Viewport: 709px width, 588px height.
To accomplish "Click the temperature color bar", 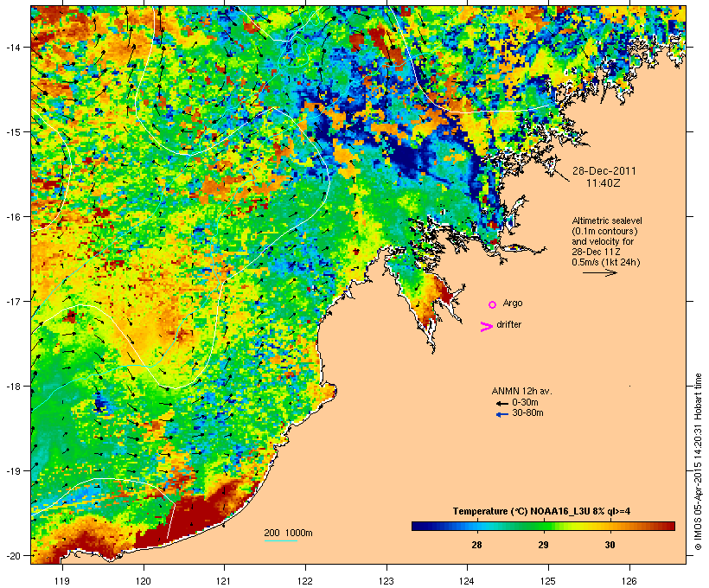I will tap(543, 526).
